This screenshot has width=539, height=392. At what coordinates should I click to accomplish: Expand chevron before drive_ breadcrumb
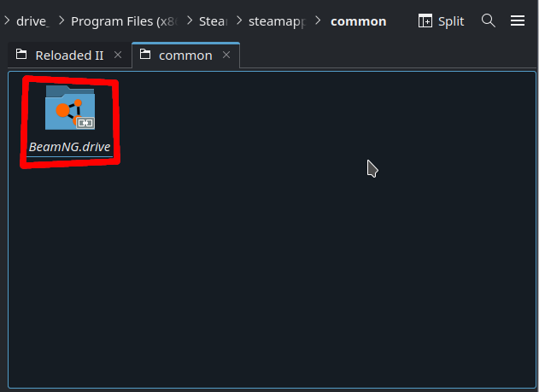[x=7, y=21]
